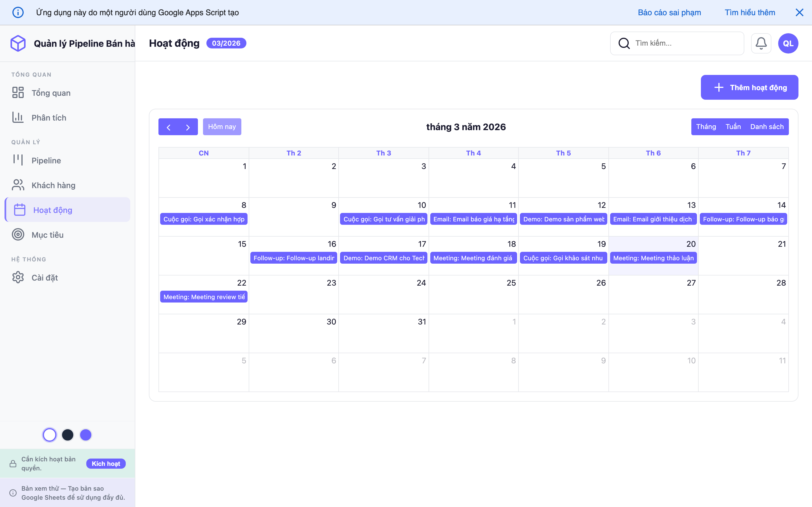The height and width of the screenshot is (507, 812).
Task: Switch calendar to Tuần view
Action: coord(733,127)
